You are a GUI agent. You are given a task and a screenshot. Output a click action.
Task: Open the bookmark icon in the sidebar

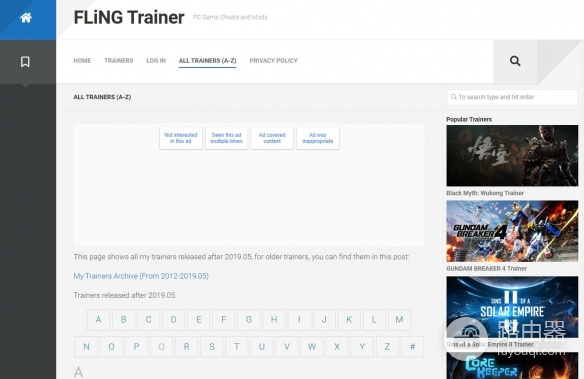[25, 61]
